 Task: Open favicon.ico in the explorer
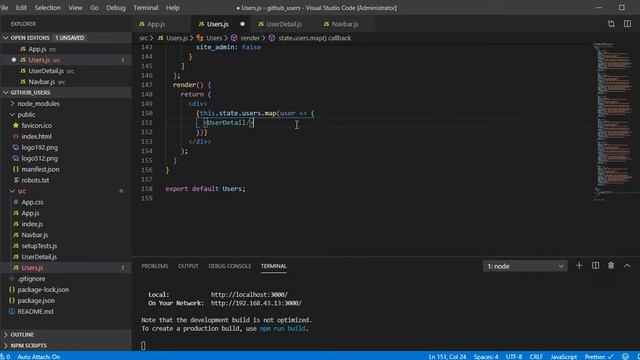click(36, 125)
